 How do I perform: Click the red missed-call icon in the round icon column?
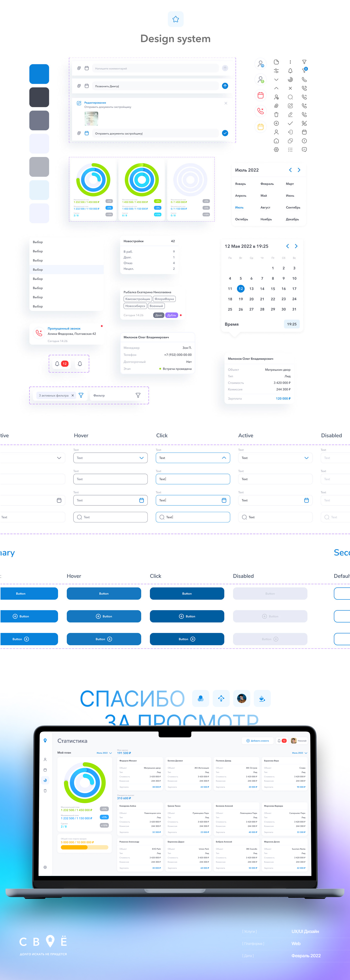click(x=261, y=111)
